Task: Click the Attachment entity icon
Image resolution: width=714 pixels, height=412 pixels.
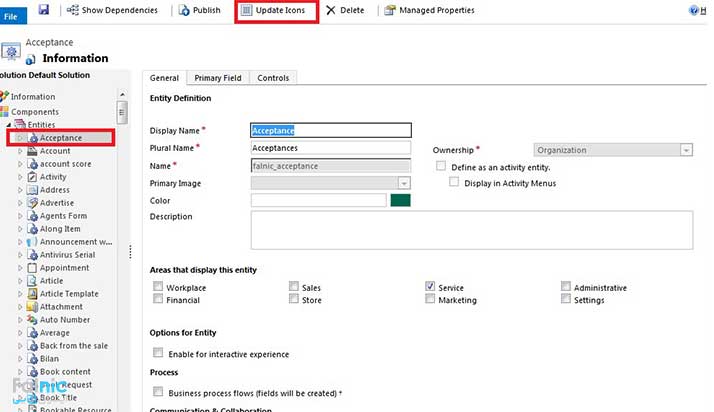Action: point(32,307)
